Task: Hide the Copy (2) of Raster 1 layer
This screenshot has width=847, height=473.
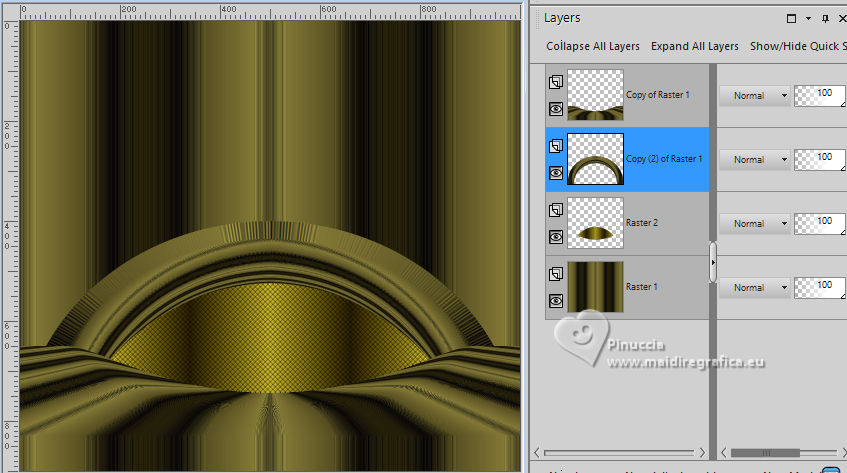Action: [x=556, y=173]
